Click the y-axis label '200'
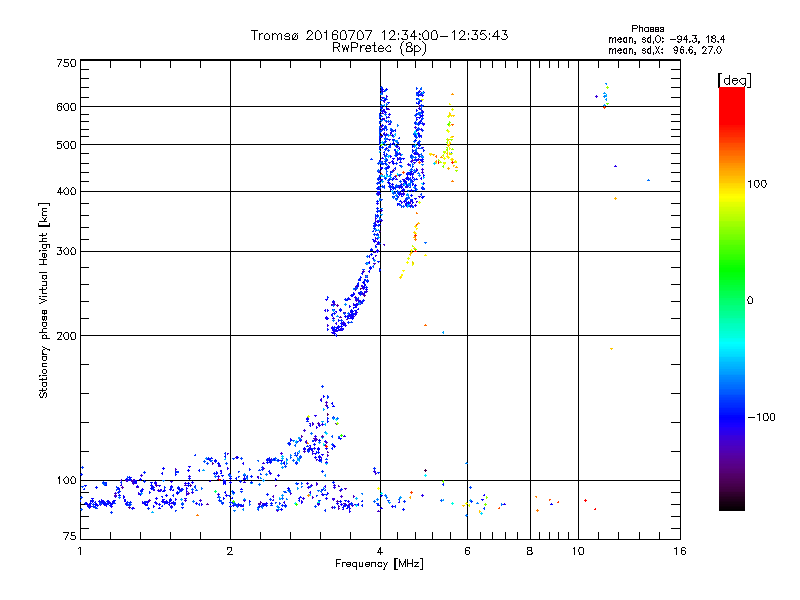This screenshot has width=800, height=600. click(x=66, y=336)
